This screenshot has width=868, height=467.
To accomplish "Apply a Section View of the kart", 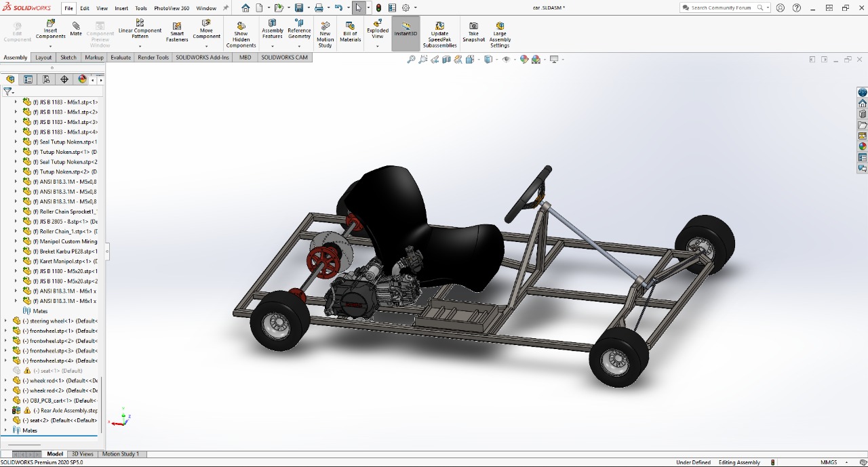I will pos(447,60).
